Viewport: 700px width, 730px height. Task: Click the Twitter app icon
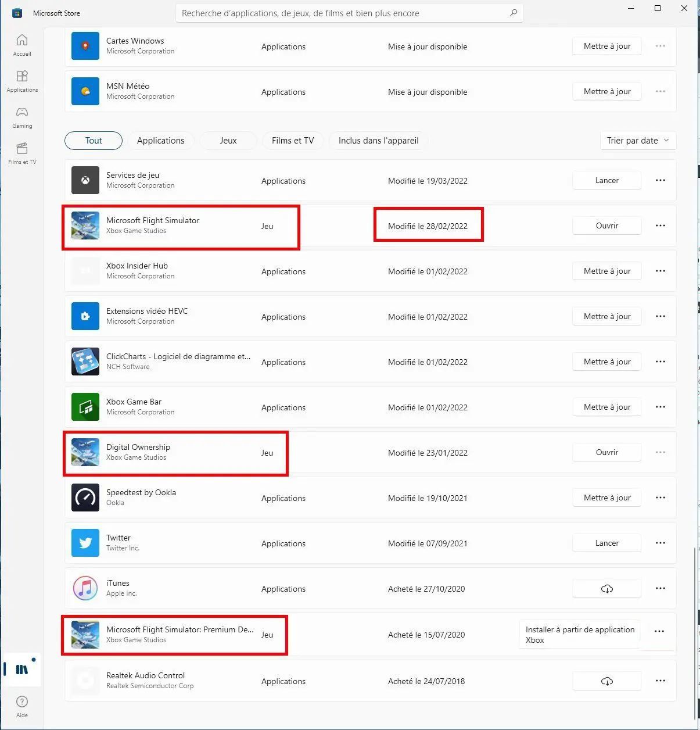85,543
